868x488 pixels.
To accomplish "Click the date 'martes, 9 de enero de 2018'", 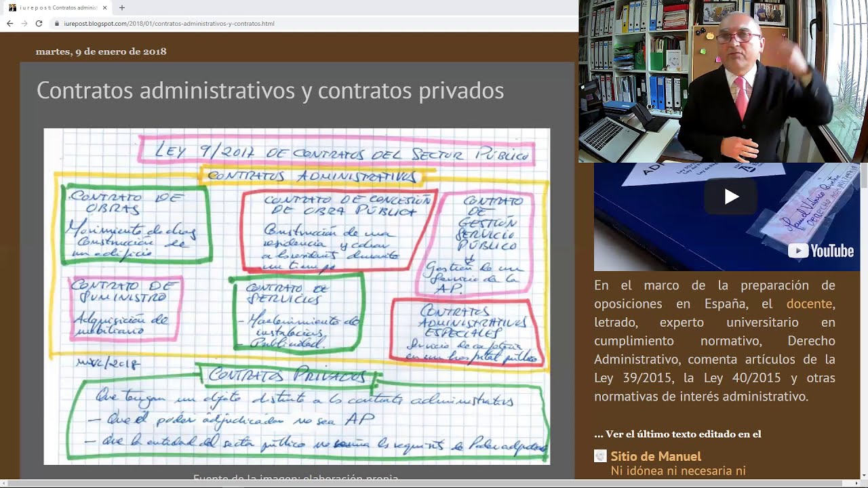I will pos(101,52).
